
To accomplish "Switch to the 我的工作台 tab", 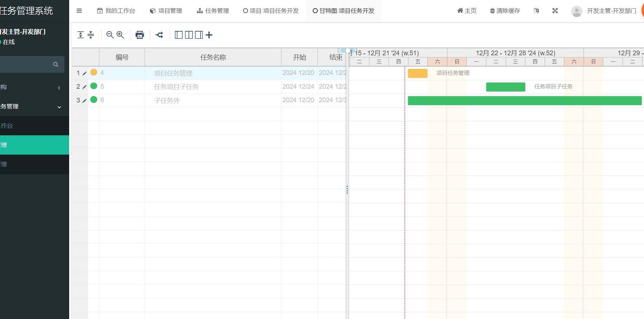I will (116, 11).
